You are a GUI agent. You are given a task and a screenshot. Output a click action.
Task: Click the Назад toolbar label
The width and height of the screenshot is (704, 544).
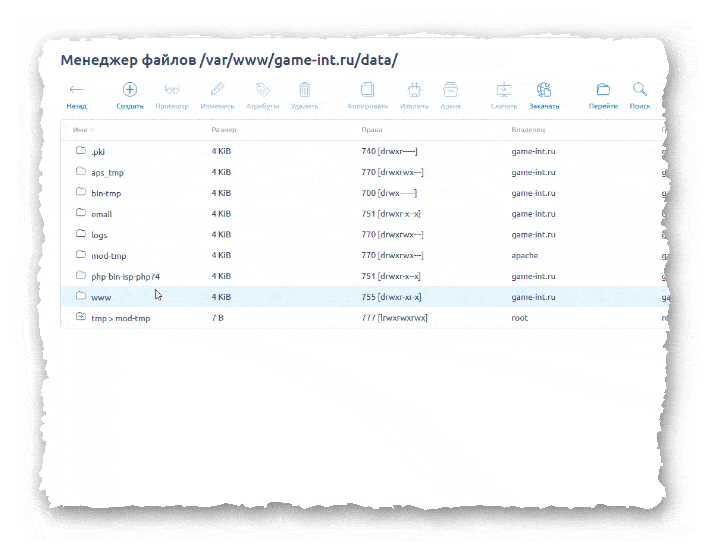76,106
